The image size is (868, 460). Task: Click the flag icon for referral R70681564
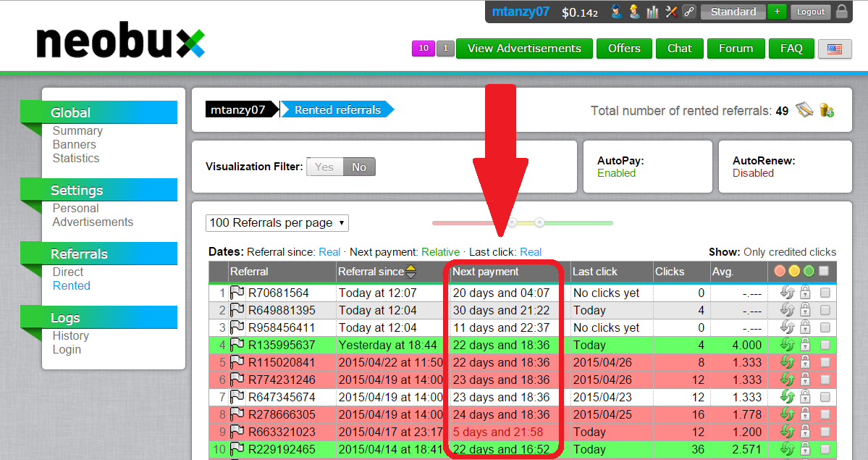[237, 293]
